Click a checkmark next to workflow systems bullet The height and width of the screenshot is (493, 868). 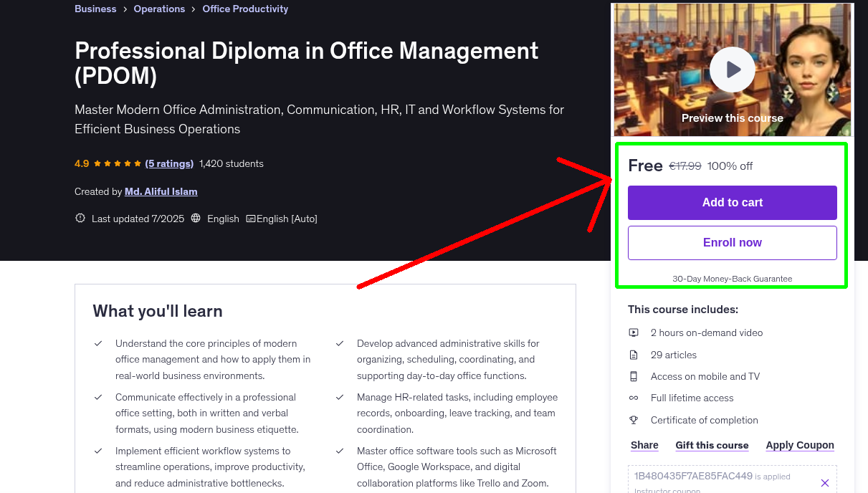tap(98, 451)
